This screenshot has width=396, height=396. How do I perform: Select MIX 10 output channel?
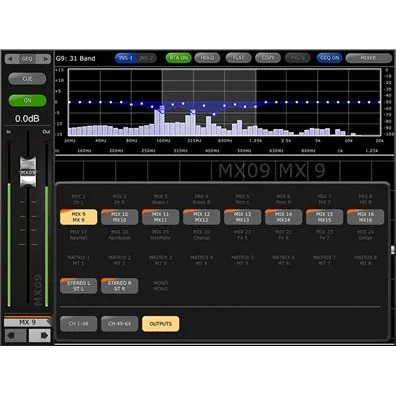[119, 217]
